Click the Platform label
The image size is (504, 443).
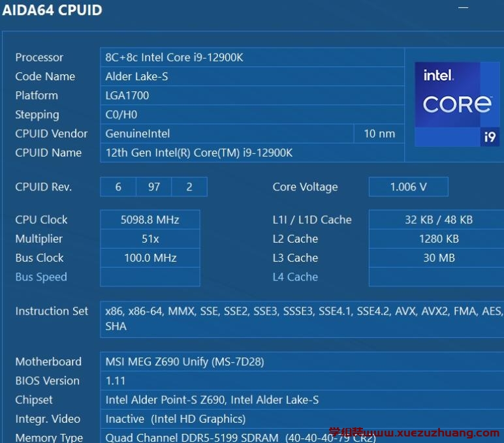click(x=37, y=95)
